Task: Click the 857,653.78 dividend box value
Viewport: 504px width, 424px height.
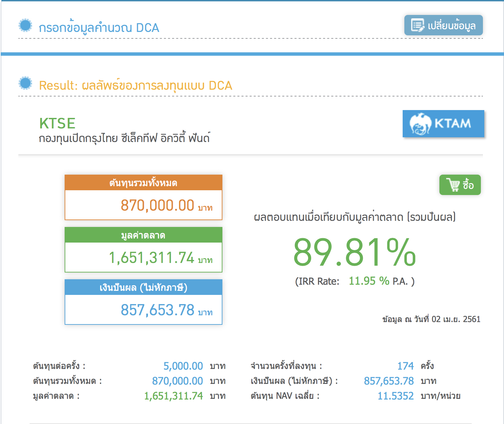Action: point(157,310)
